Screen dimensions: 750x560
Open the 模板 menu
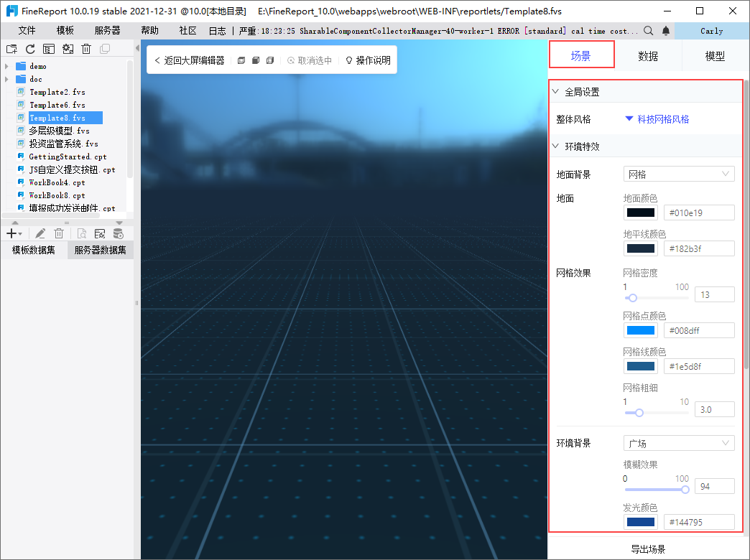[x=65, y=31]
